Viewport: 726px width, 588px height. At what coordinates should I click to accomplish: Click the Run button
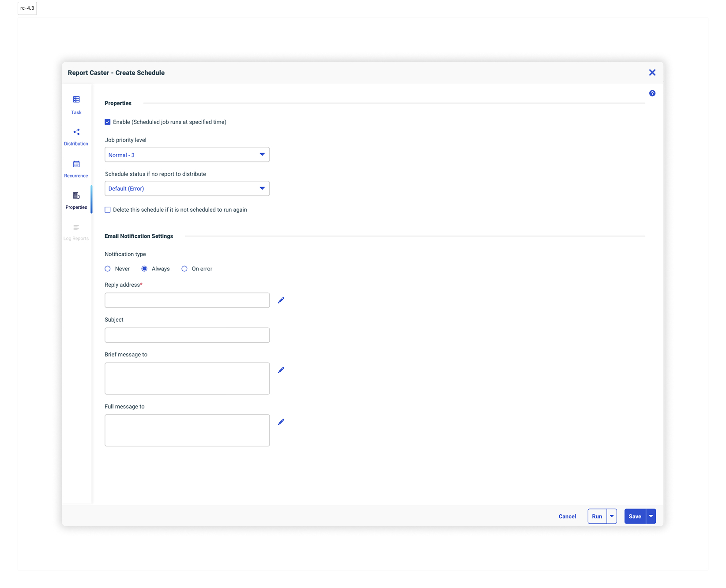[x=597, y=516]
